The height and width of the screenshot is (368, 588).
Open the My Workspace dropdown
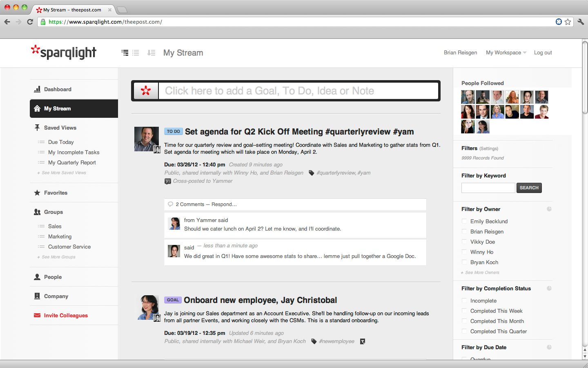coord(506,53)
